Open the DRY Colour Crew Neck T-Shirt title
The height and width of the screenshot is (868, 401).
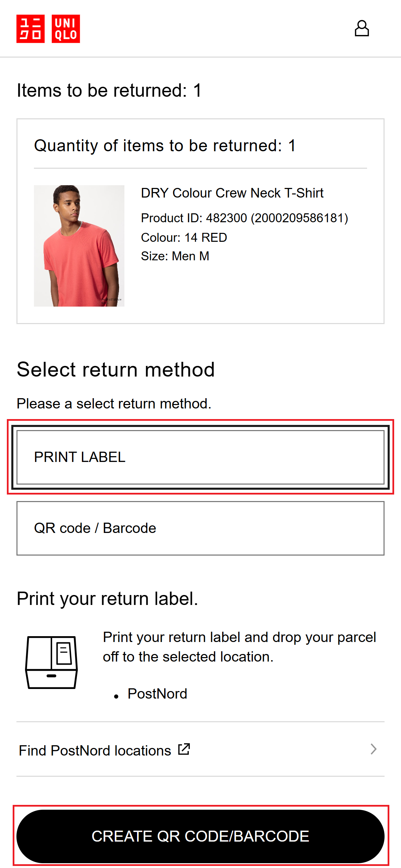pyautogui.click(x=232, y=193)
